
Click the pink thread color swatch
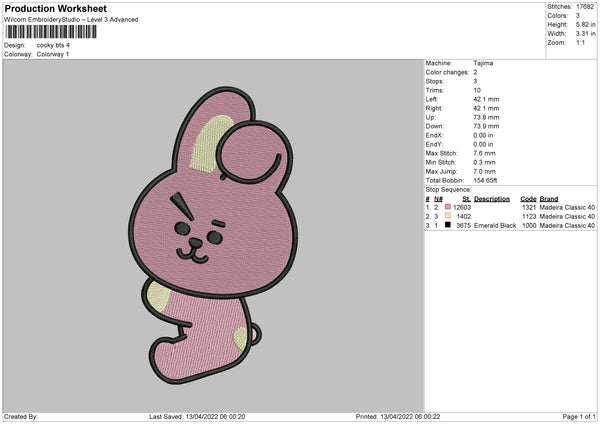[448, 207]
